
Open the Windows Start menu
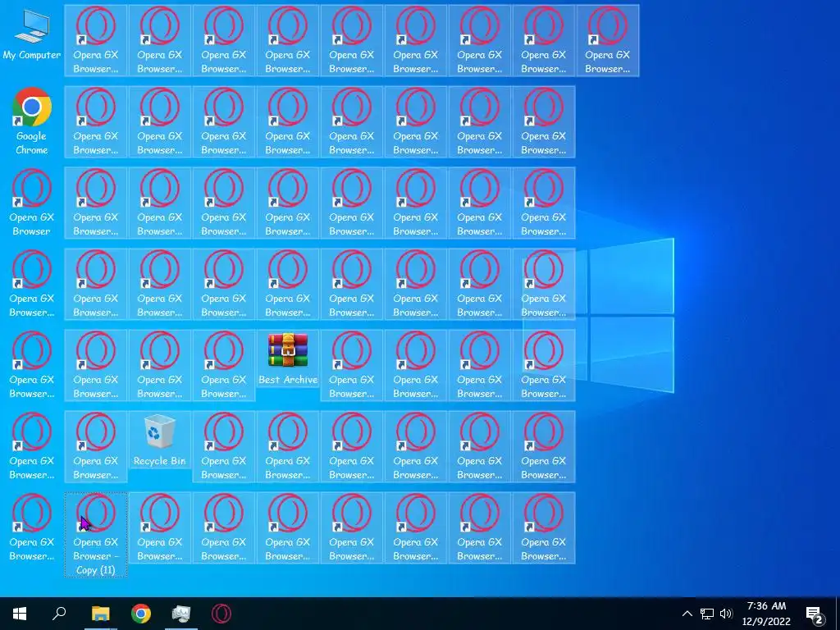(20, 614)
